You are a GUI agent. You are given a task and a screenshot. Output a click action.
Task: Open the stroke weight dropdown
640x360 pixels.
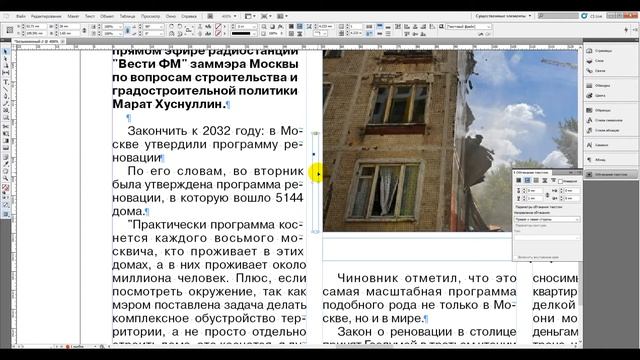tap(254, 27)
